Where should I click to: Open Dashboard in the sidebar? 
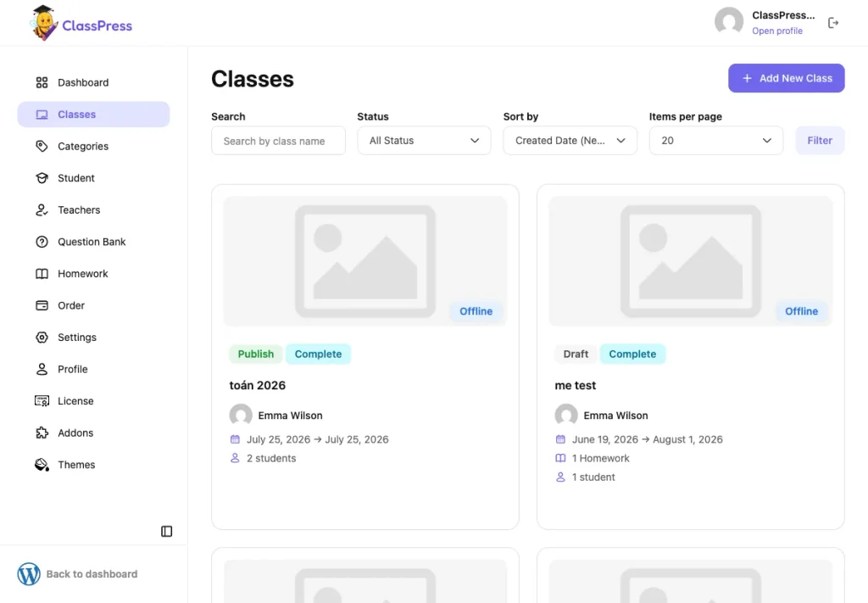[x=93, y=82]
